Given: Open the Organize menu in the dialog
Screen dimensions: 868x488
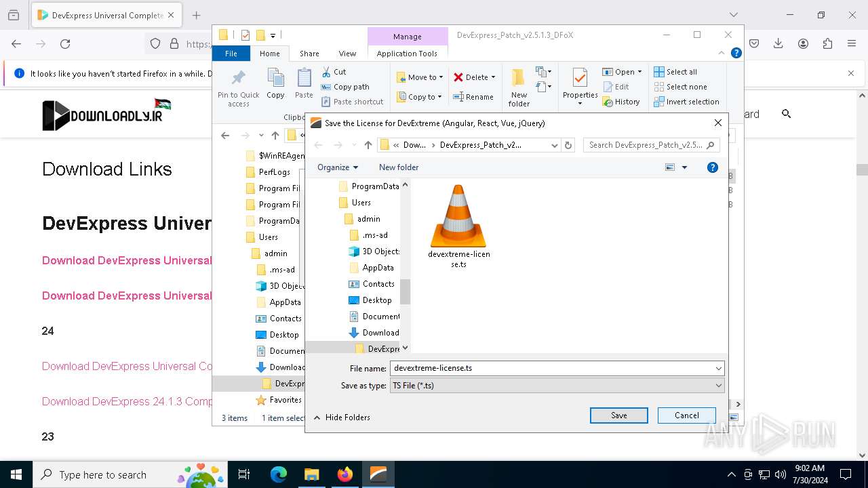Looking at the screenshot, I should click(x=337, y=167).
